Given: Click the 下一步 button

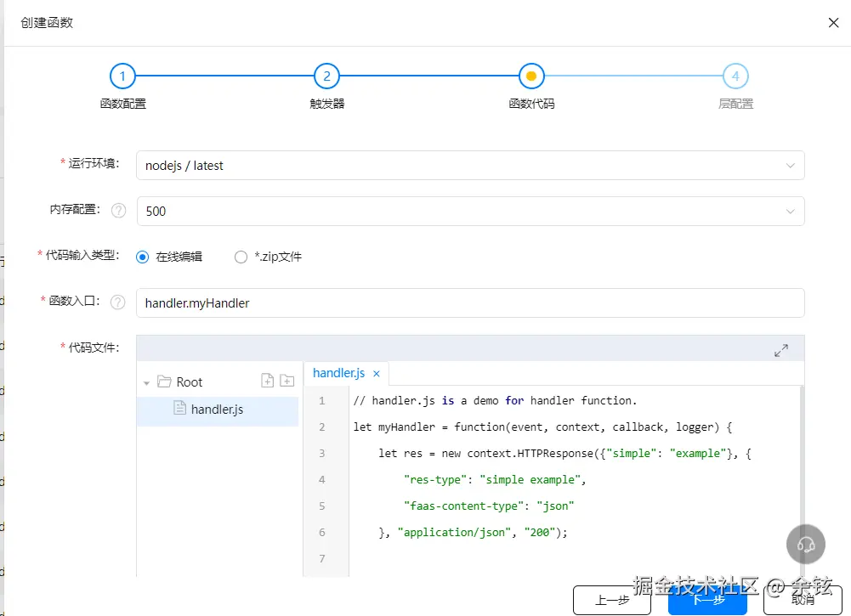Looking at the screenshot, I should 707,600.
